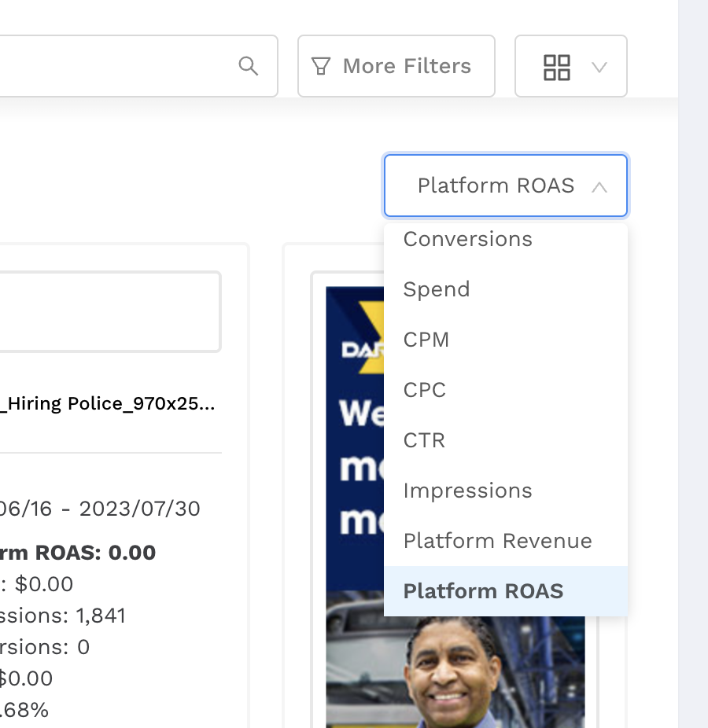Click the search input field
The height and width of the screenshot is (728, 708).
click(118, 66)
